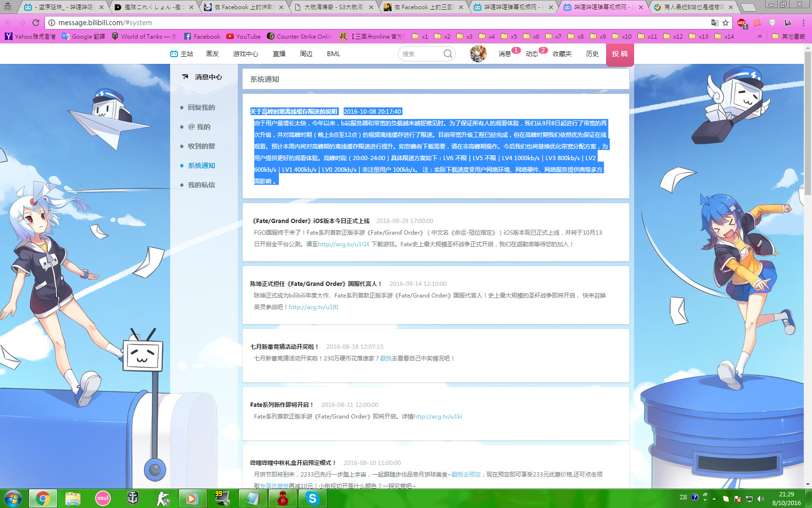The image size is (812, 508).
Task: Reload the page with the refresh icon
Action: click(35, 23)
